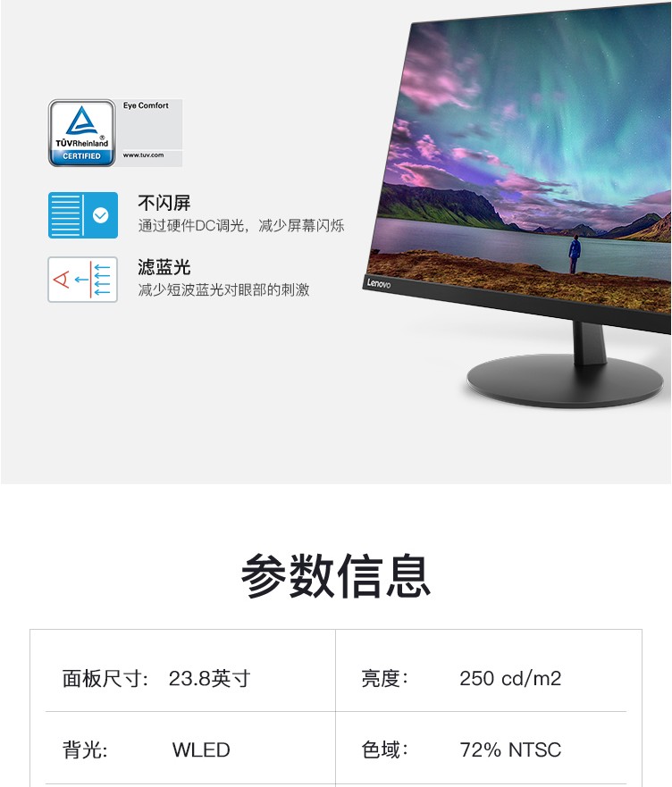Screen dimensions: 672x787
Task: Click the Eye Comfort label
Action: [146, 105]
